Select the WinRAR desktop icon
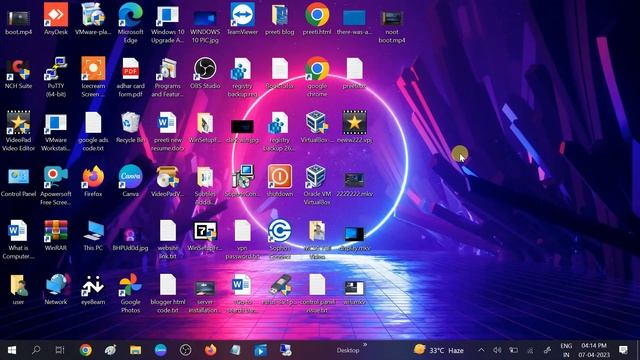 pyautogui.click(x=56, y=236)
